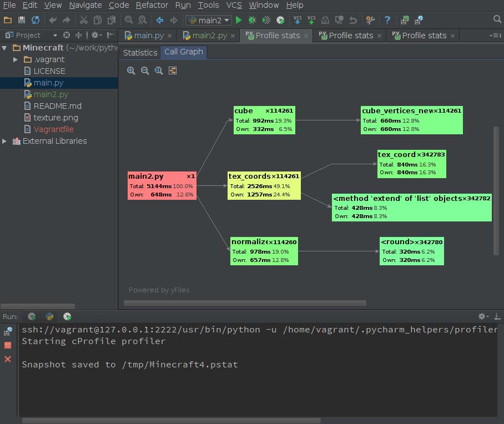
Task: Stop the process with red square
Action: (x=8, y=345)
